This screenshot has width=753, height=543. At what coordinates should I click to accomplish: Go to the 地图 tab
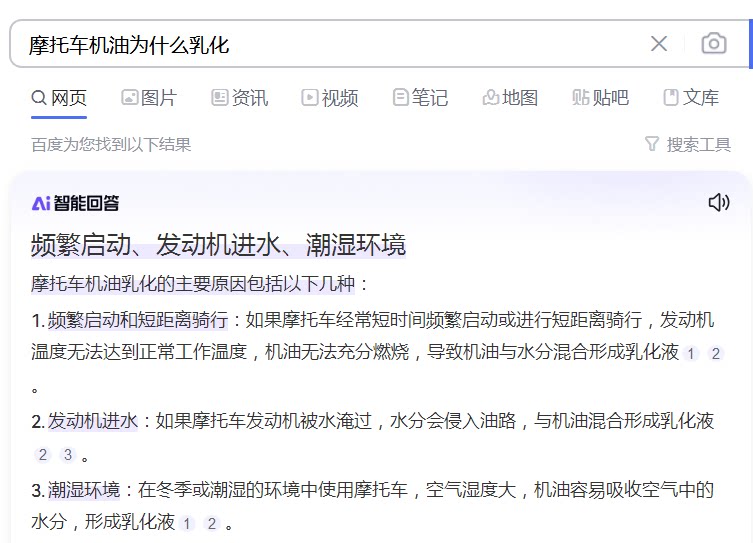pos(510,98)
